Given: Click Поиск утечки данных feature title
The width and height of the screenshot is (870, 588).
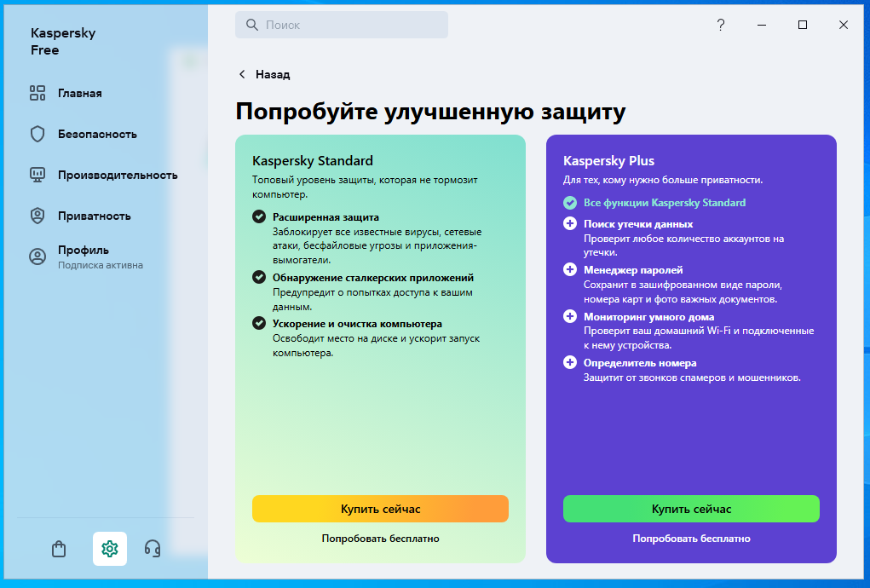Looking at the screenshot, I should tap(638, 224).
